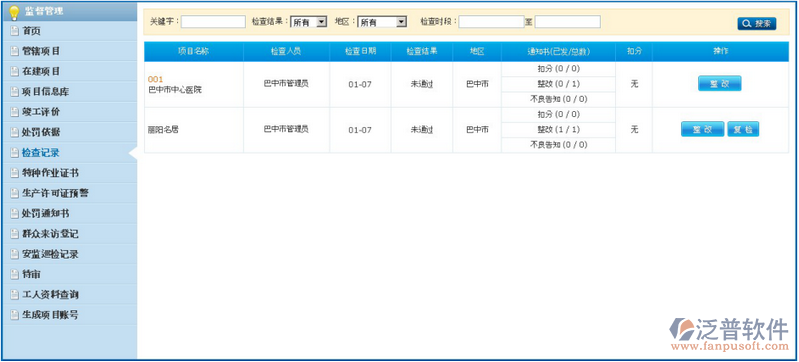Focus the 关键字 keyword input box
The width and height of the screenshot is (799, 362).
point(214,21)
